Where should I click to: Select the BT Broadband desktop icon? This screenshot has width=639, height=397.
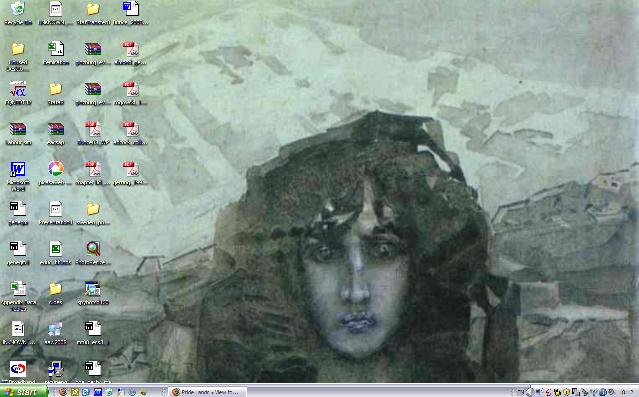[x=18, y=369]
